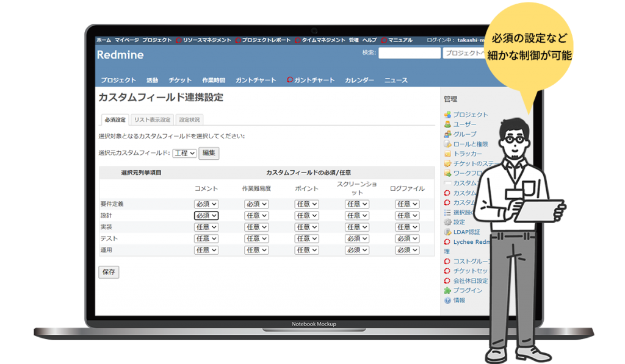The height and width of the screenshot is (364, 625).
Task: Click the グループ icon in admin sidebar
Action: pyautogui.click(x=447, y=134)
